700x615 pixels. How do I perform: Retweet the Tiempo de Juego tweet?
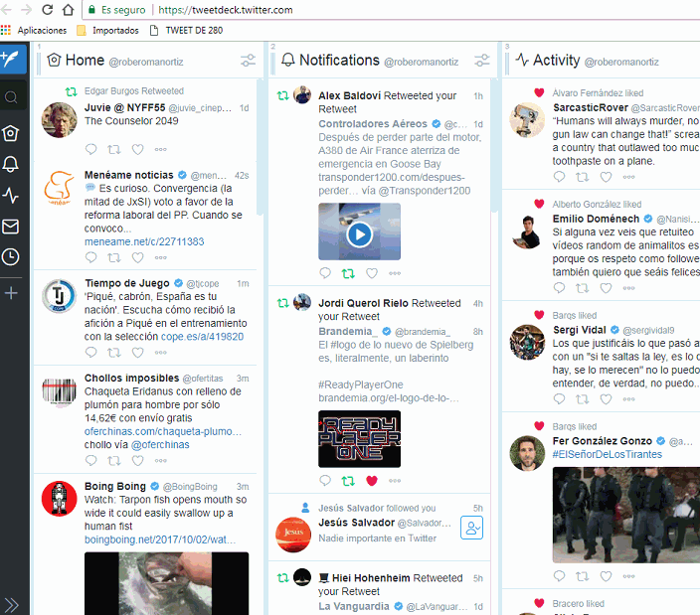coord(114,353)
